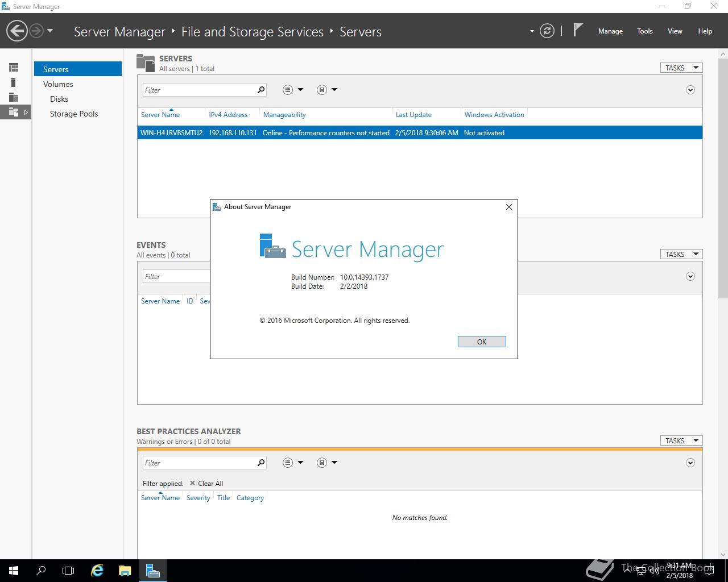Click the Servers Filter text box
728x582 pixels.
(x=198, y=90)
